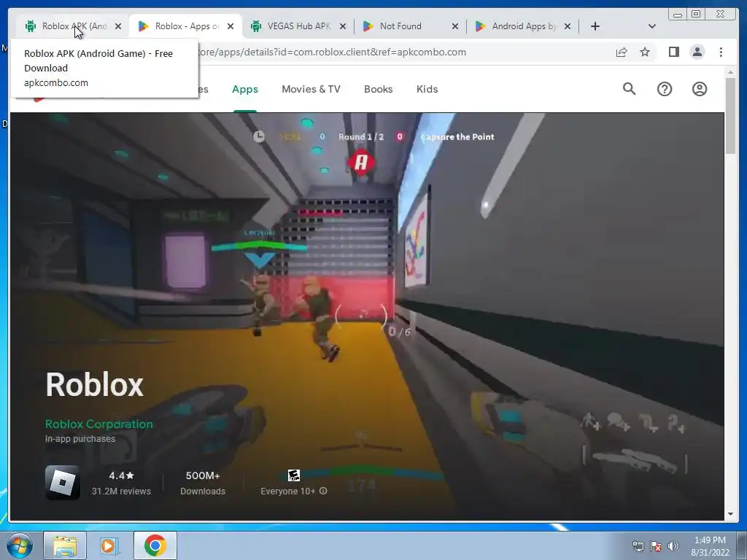
Task: Bookmark this page with the star icon
Action: pyautogui.click(x=645, y=52)
